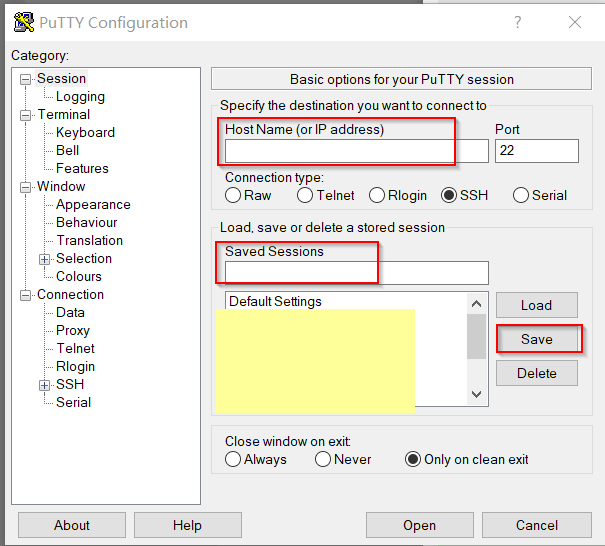Open the Data settings
This screenshot has height=546, width=605.
pyautogui.click(x=70, y=313)
